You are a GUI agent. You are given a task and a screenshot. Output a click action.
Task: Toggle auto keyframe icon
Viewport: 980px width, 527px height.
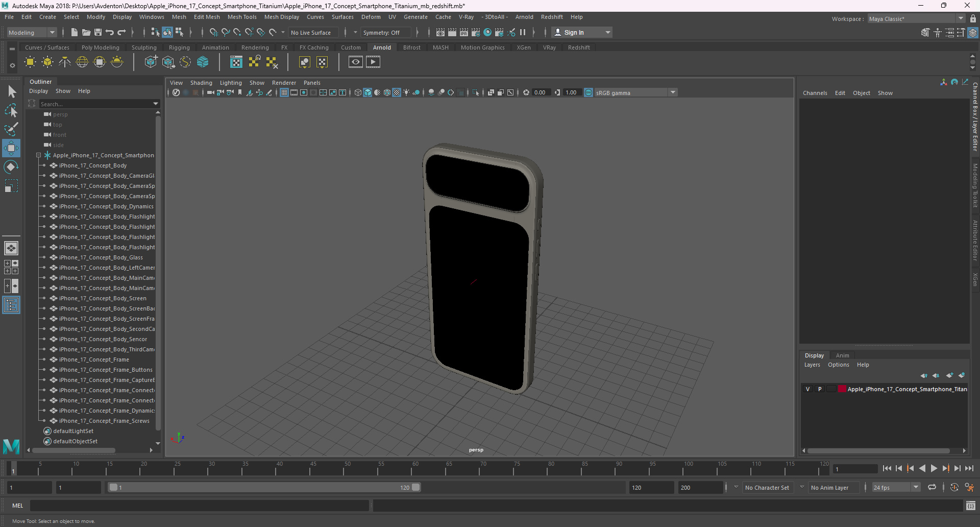954,488
